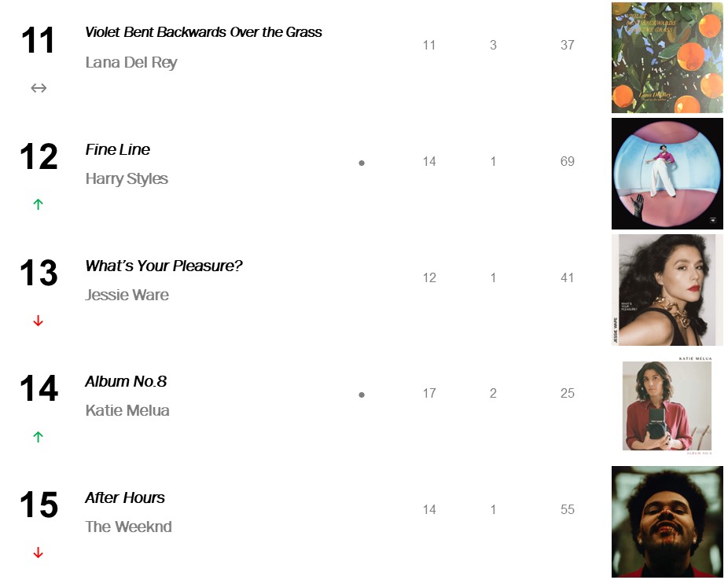Click the What's Your Pleasure? cover art
Viewport: 728px width, 580px height.
[667, 290]
